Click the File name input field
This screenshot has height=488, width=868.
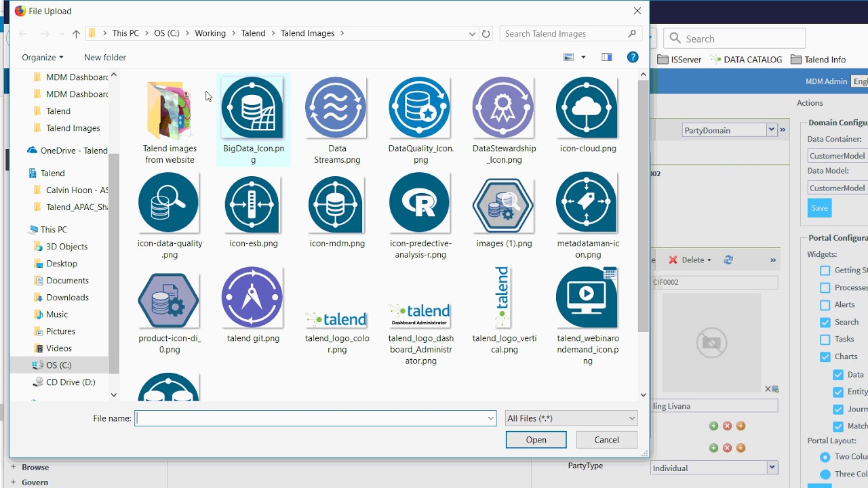point(315,418)
